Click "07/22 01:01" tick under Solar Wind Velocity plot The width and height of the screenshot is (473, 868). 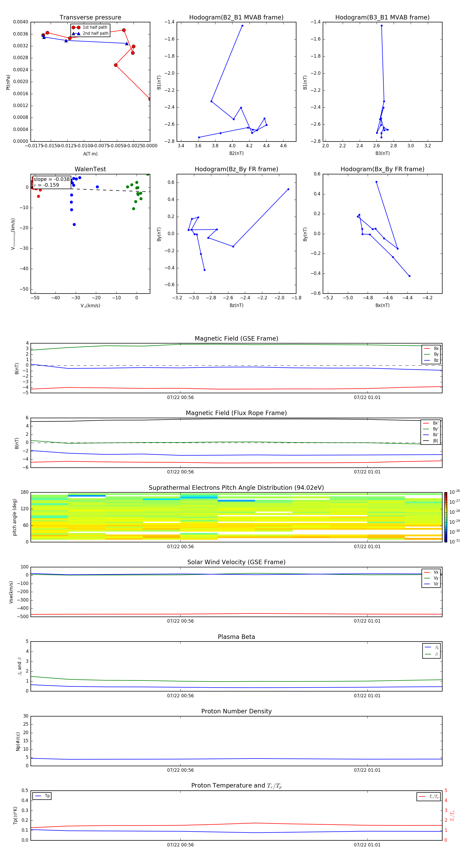(x=367, y=621)
